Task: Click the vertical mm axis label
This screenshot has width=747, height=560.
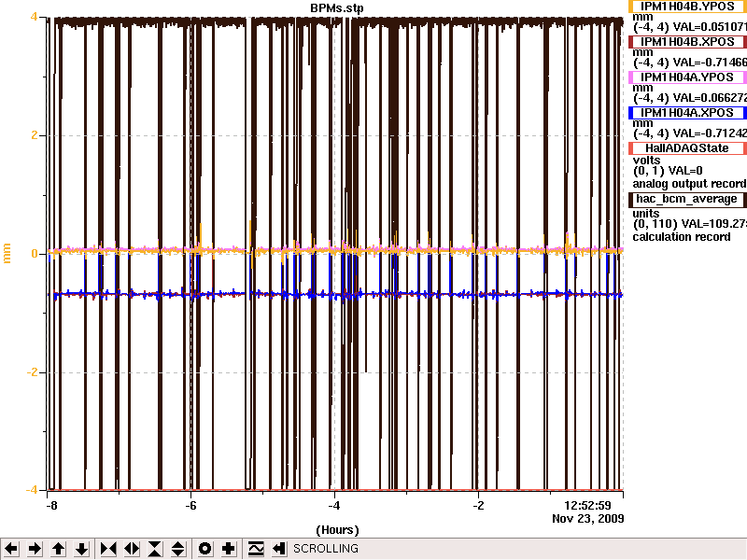Action: pyautogui.click(x=7, y=253)
